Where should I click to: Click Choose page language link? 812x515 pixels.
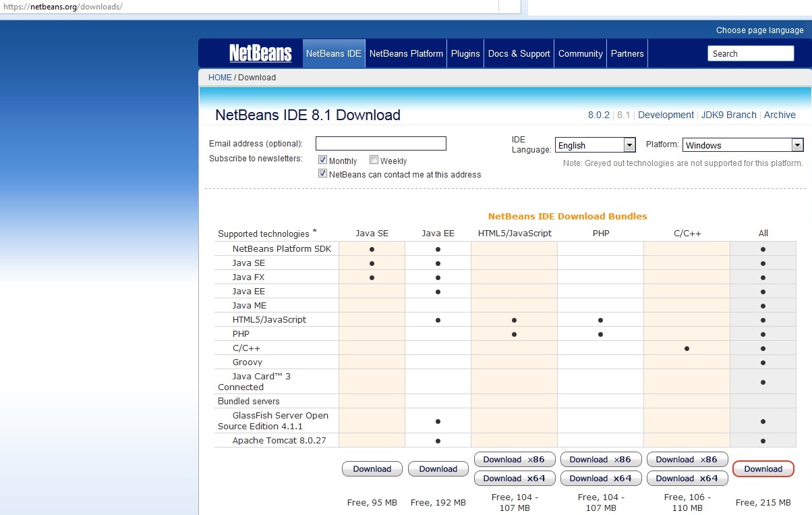pyautogui.click(x=760, y=30)
